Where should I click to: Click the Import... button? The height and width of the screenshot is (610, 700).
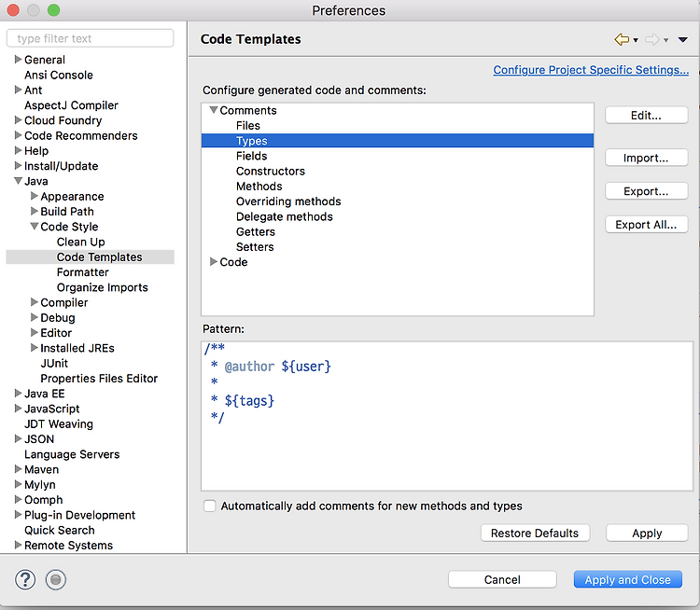coord(647,158)
